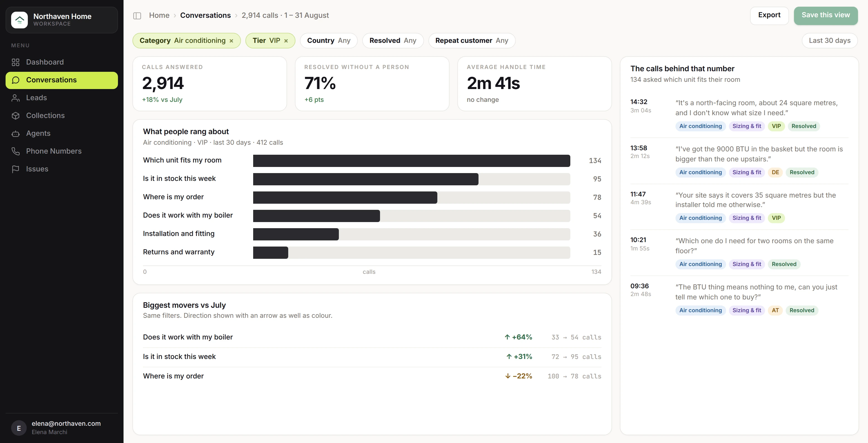
Task: Click the Sizing & fit tag on the 14:32 call
Action: coord(747,126)
